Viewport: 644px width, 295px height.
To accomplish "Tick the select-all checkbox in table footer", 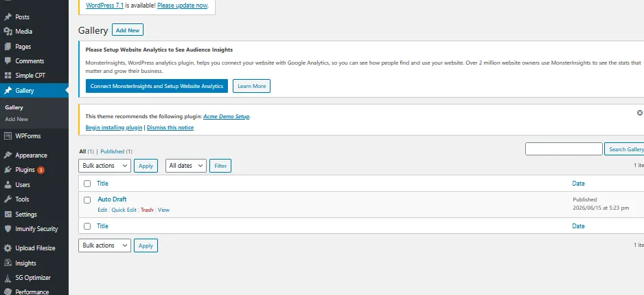I will [87, 226].
